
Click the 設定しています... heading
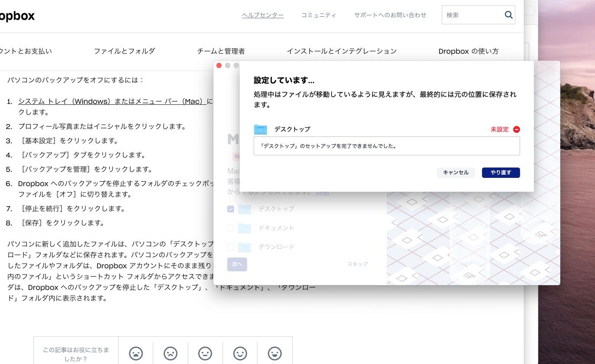(x=284, y=81)
